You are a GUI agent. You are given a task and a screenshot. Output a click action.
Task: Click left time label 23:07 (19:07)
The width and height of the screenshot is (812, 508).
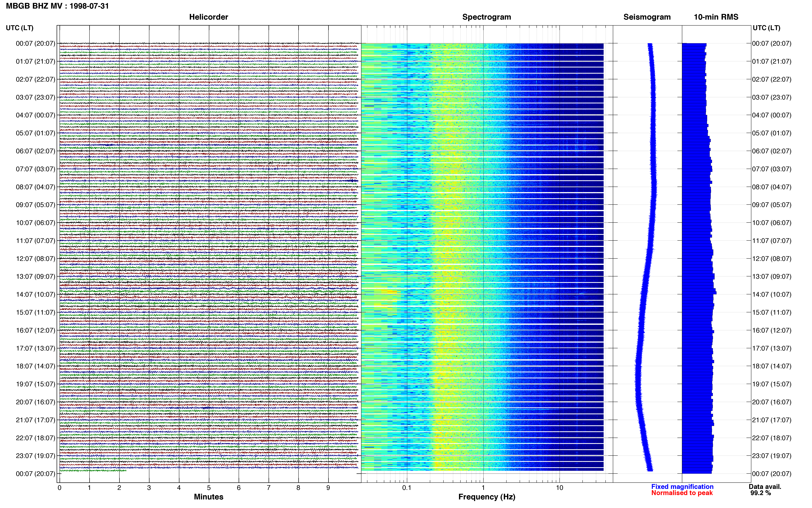35,456
